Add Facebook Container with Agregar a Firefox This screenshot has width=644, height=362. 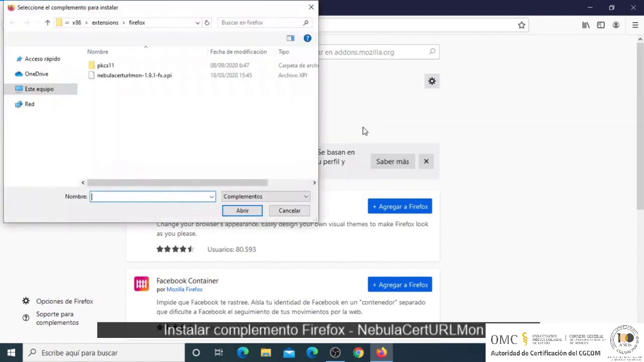pos(400,285)
